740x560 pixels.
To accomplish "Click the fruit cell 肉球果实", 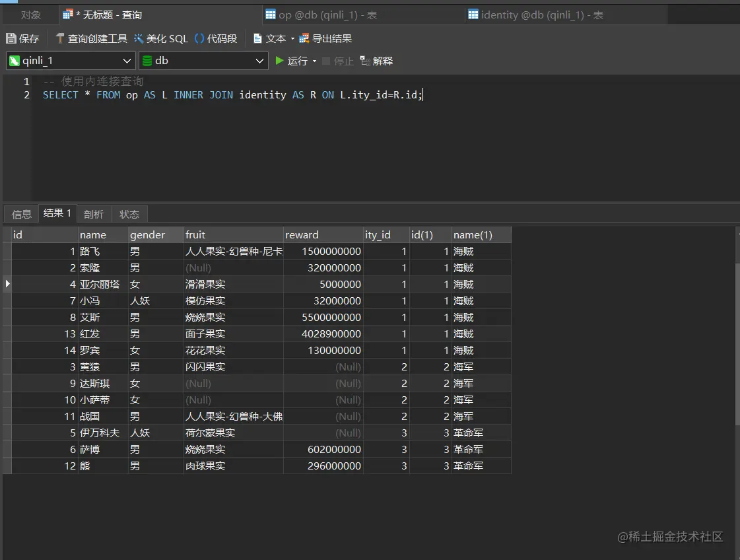I will click(x=234, y=466).
